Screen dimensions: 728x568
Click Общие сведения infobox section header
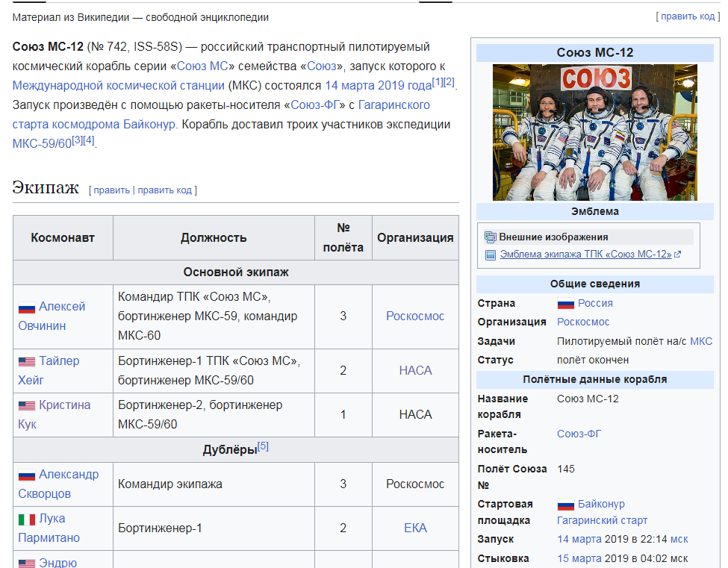tap(595, 284)
